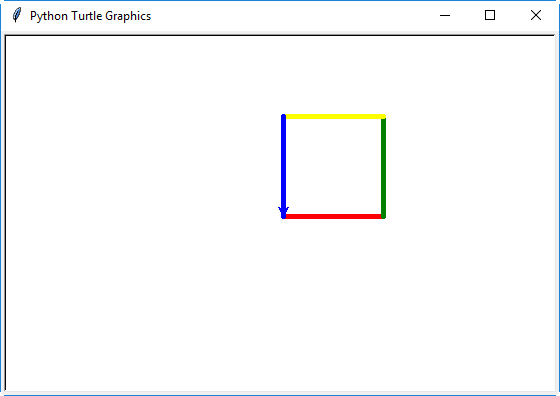Image resolution: width=560 pixels, height=396 pixels.
Task: Click the yellow side of the square
Action: coord(335,116)
